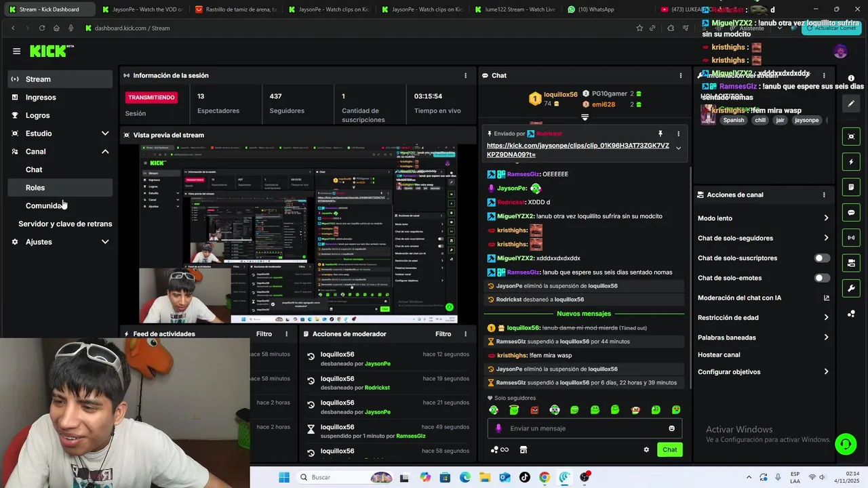Open Configurar objetivos arrow
The height and width of the screenshot is (488, 868).
tap(826, 372)
